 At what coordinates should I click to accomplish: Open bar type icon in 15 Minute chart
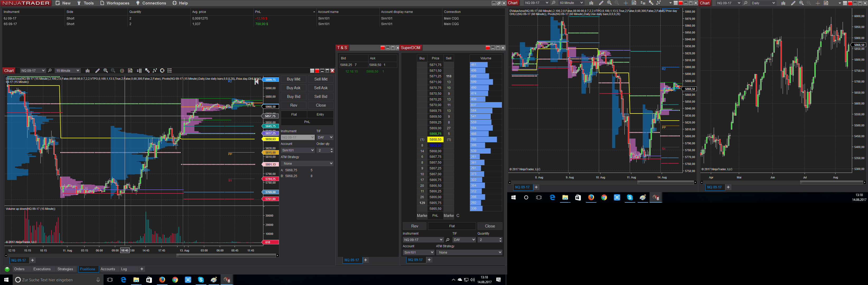(x=88, y=71)
